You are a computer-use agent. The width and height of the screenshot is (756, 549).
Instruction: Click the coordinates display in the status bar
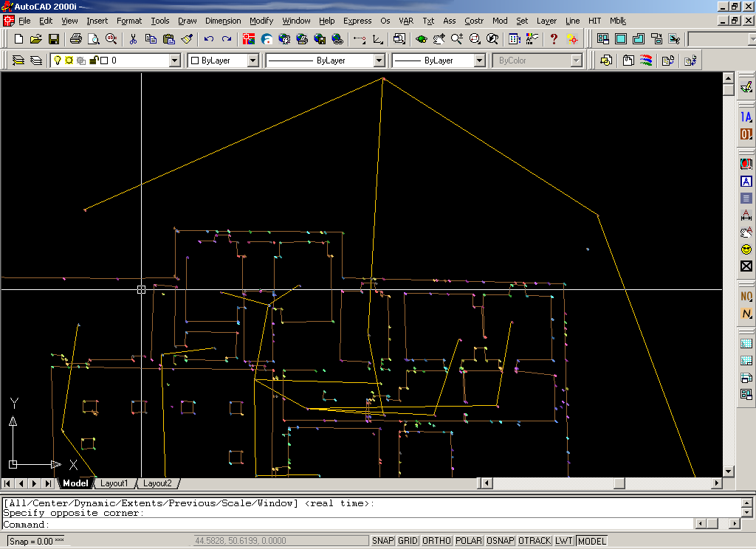pos(281,541)
